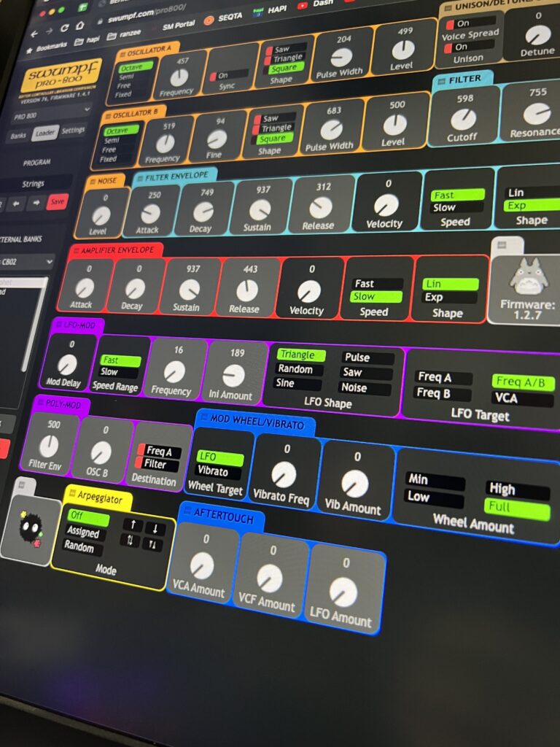This screenshot has width=560, height=747.
Task: Switch to the Loader tab
Action: [x=45, y=133]
